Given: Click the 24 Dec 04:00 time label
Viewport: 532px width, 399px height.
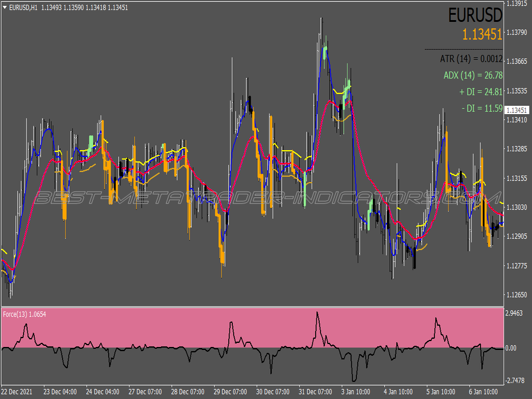Looking at the screenshot, I should (x=102, y=391).
